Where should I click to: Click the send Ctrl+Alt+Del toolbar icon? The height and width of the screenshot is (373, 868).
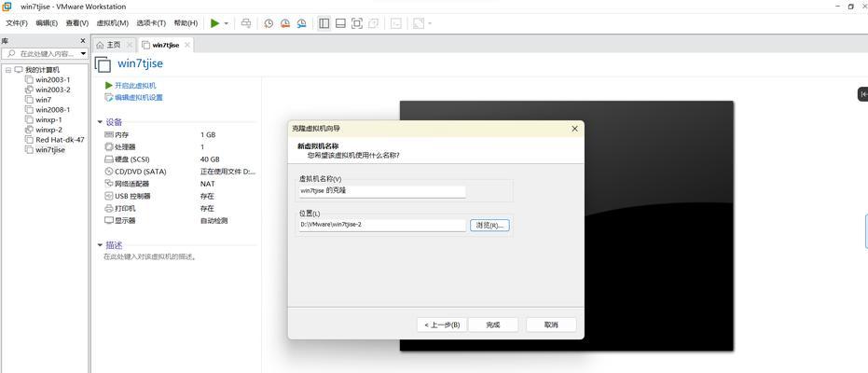point(246,23)
